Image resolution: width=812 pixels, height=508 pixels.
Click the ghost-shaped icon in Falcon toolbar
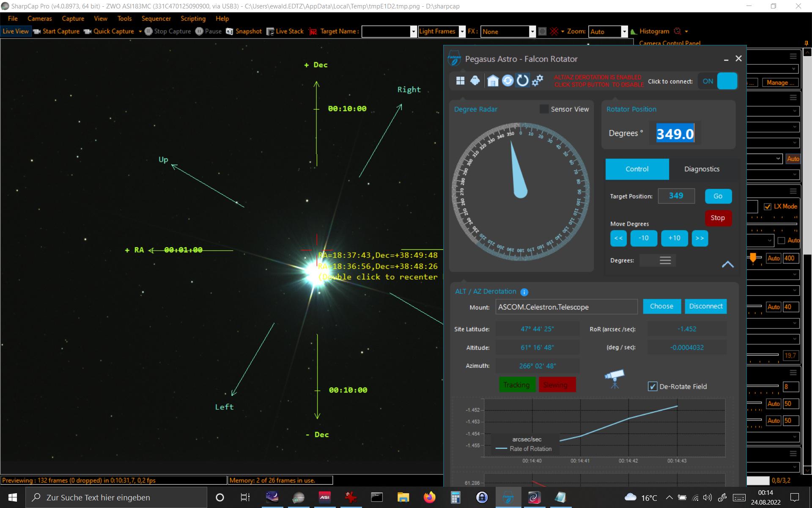tap(475, 80)
